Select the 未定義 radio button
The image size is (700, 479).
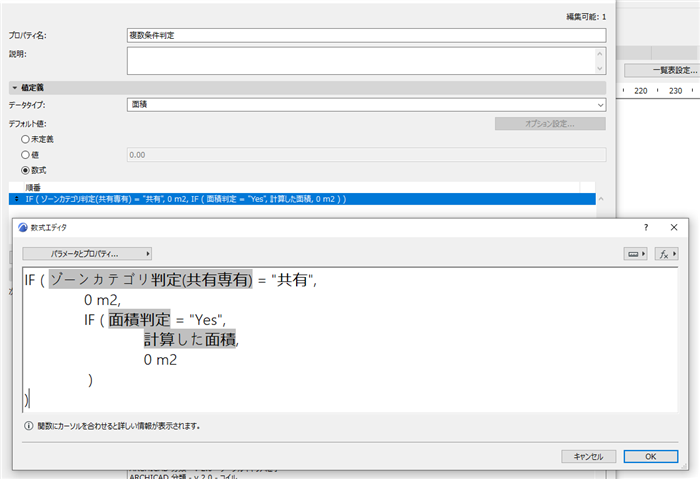25,139
